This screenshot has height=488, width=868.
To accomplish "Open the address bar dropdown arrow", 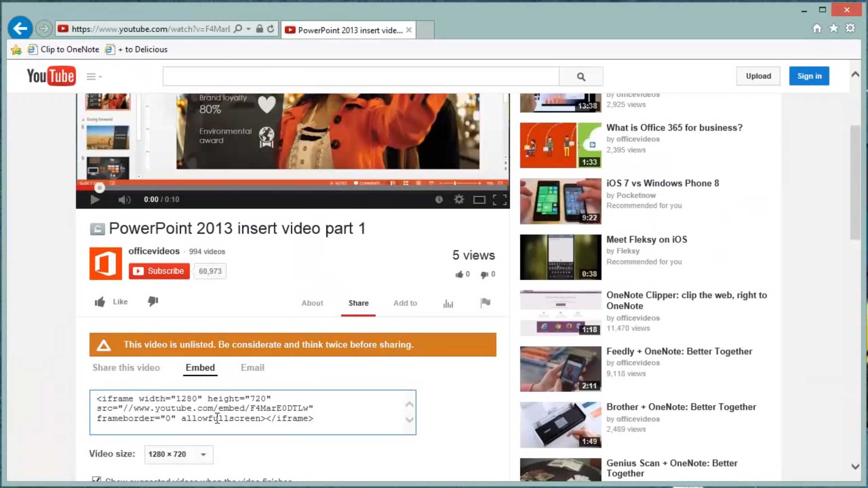I will click(249, 29).
